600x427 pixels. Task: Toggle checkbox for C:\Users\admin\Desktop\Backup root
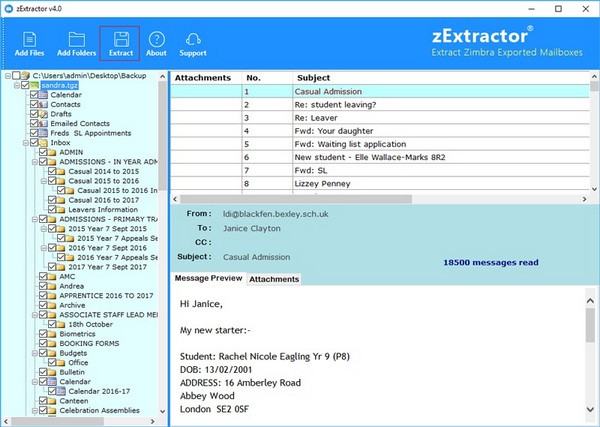[x=16, y=75]
